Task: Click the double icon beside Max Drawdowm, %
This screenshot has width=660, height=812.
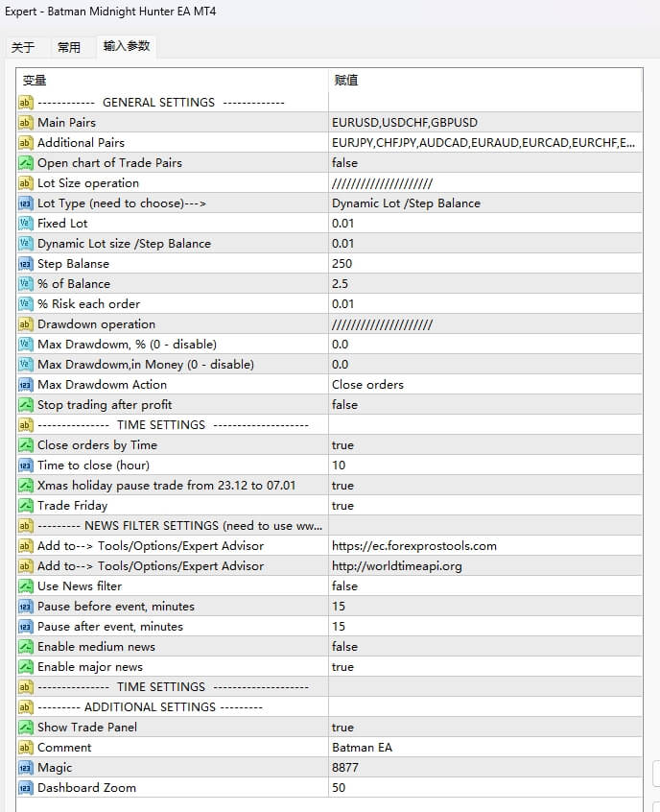Action: 25,345
